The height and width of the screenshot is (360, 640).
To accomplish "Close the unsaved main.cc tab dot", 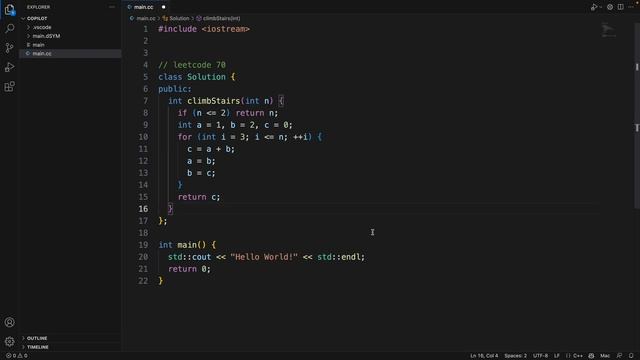I will [x=163, y=7].
